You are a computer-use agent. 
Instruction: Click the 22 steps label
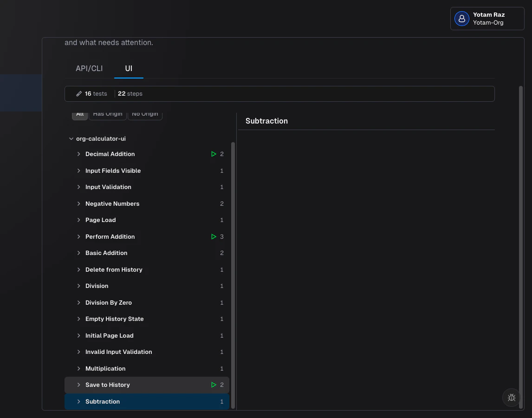tap(130, 93)
